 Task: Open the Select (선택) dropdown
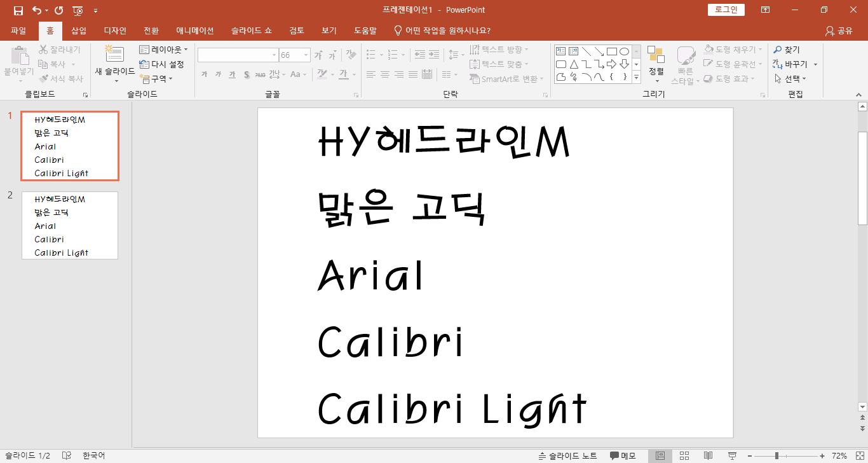coord(790,79)
